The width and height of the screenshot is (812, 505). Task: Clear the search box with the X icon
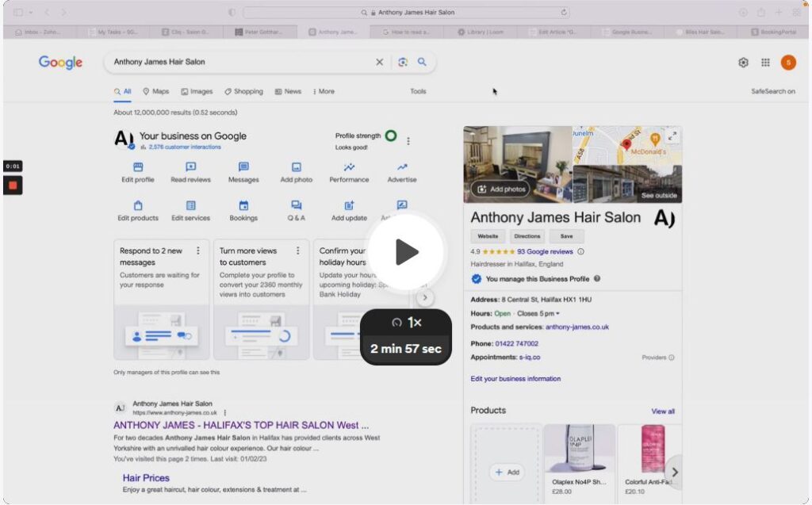click(380, 62)
